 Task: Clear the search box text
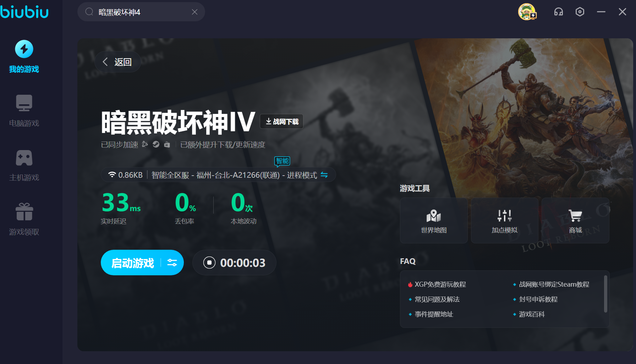point(194,12)
